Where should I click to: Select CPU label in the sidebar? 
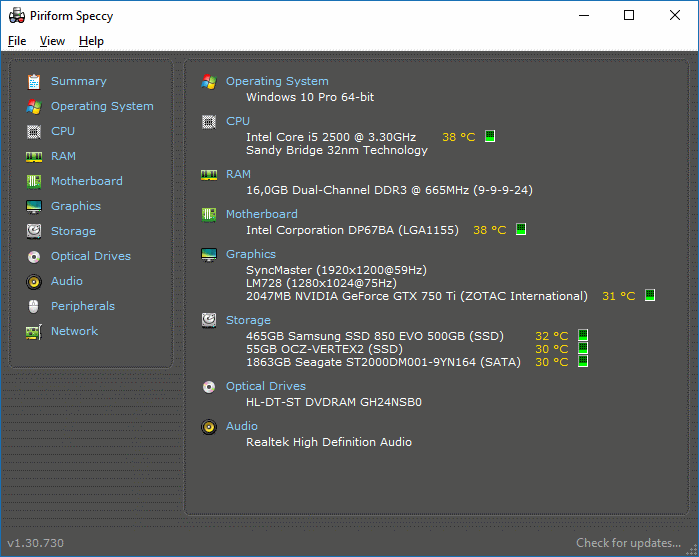[63, 131]
